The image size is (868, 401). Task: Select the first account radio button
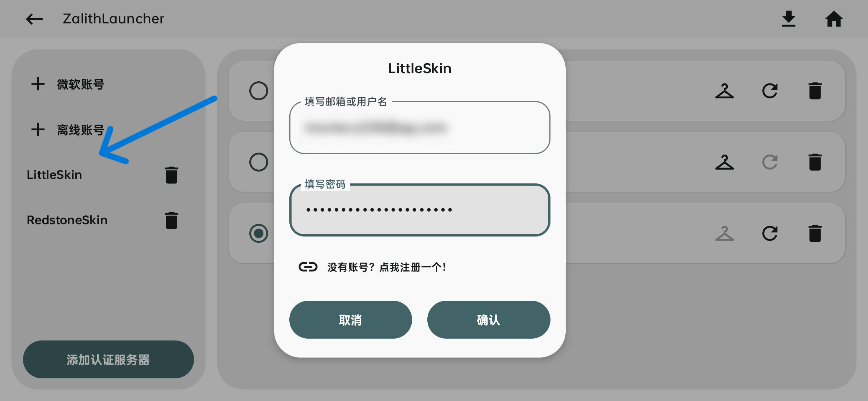259,91
